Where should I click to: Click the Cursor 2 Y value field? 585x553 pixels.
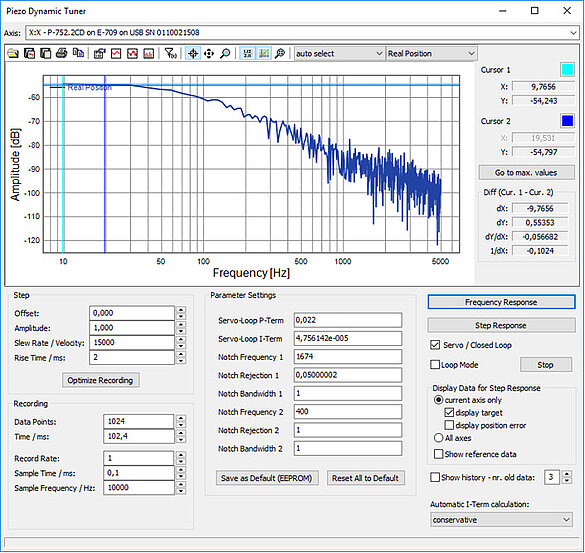pos(543,152)
